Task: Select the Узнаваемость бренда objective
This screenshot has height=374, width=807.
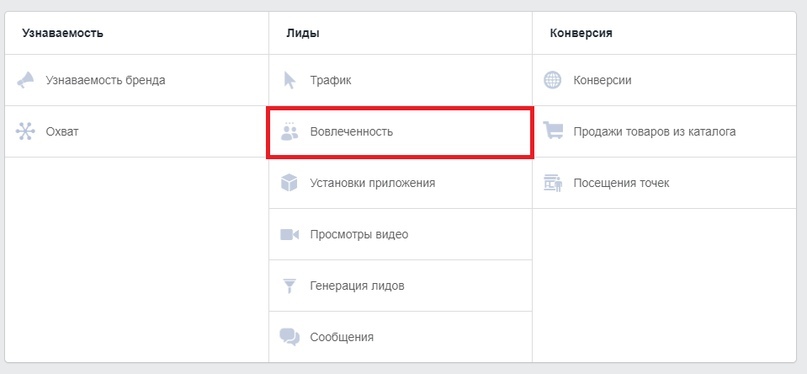Action: click(106, 80)
